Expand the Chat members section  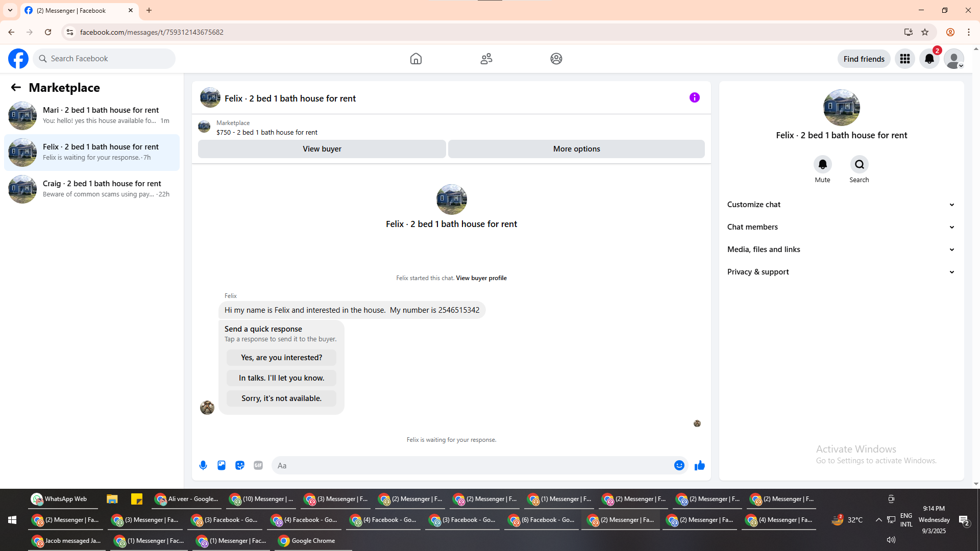(x=841, y=227)
